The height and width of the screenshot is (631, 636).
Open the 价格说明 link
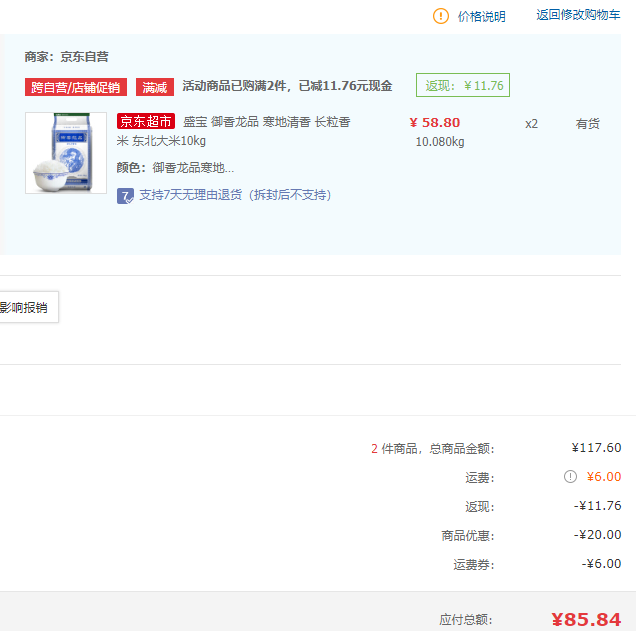coord(481,17)
